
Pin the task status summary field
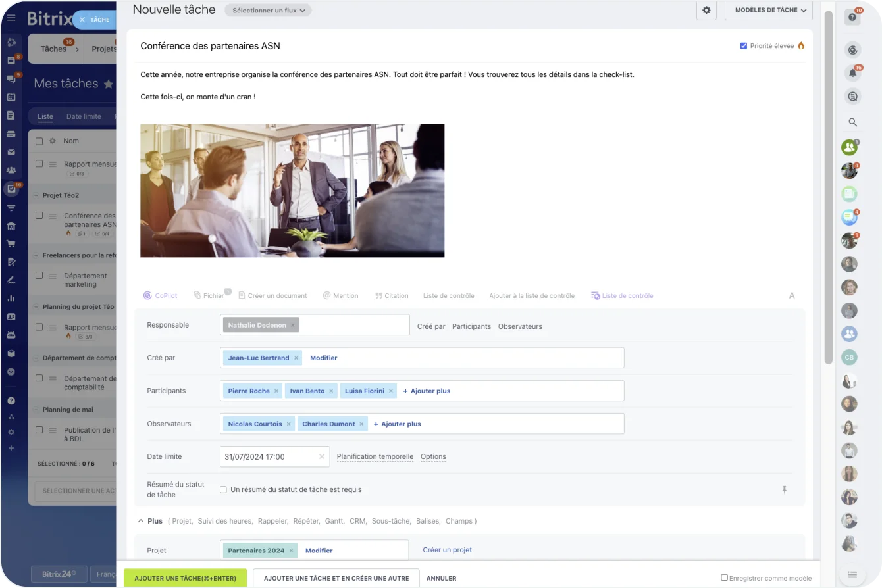click(784, 490)
